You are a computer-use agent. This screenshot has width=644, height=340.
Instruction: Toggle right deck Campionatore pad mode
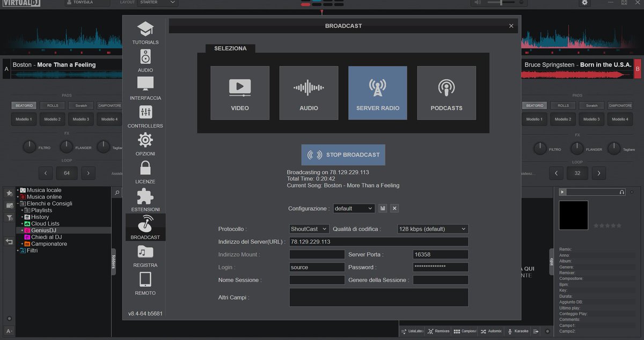point(620,106)
